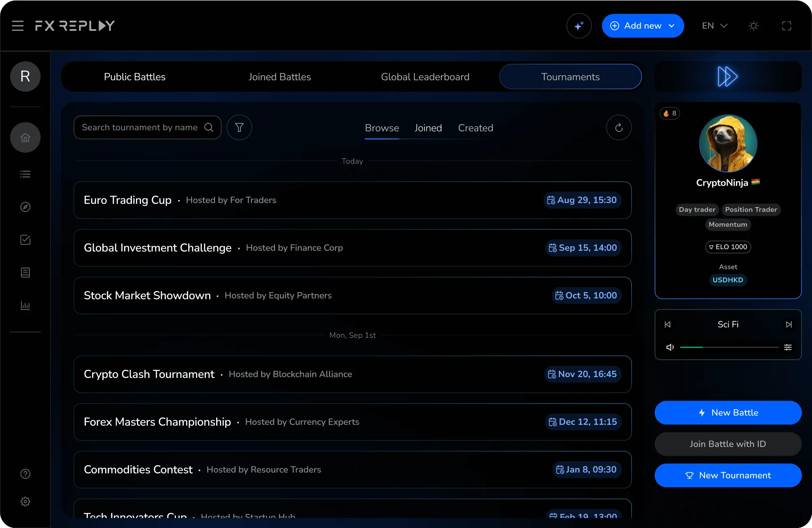This screenshot has width=812, height=528.
Task: Switch to Global Leaderboard tab
Action: point(425,77)
